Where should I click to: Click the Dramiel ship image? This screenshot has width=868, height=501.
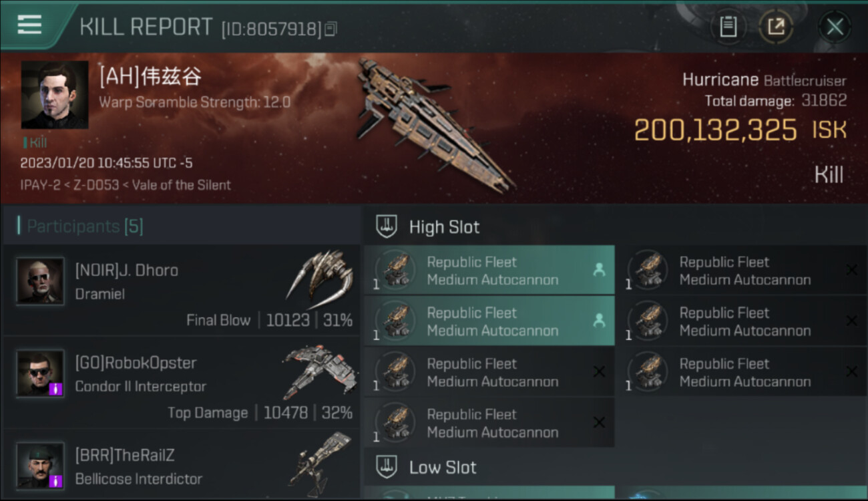click(x=321, y=275)
